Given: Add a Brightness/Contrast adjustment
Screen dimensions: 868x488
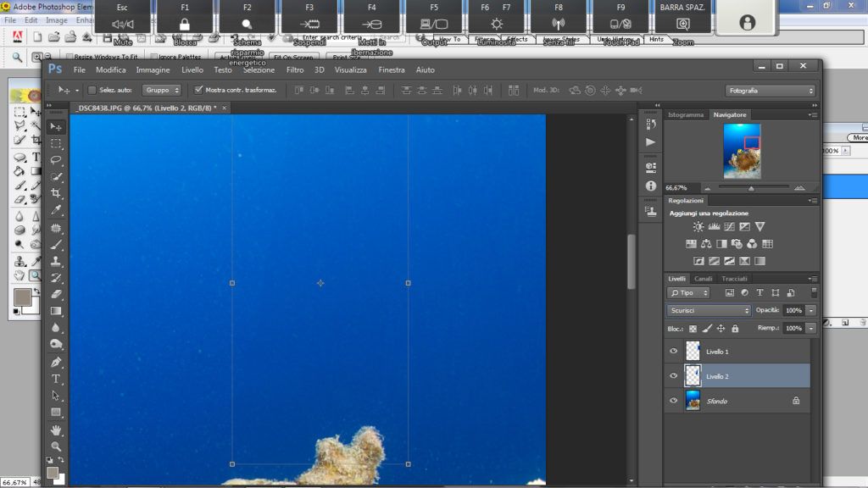Looking at the screenshot, I should point(698,227).
